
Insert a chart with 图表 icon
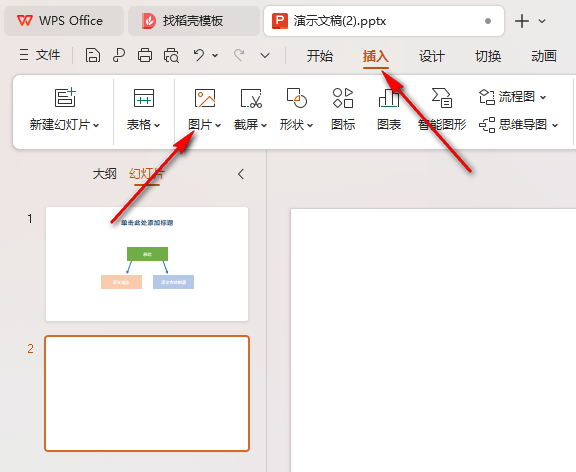pos(389,109)
